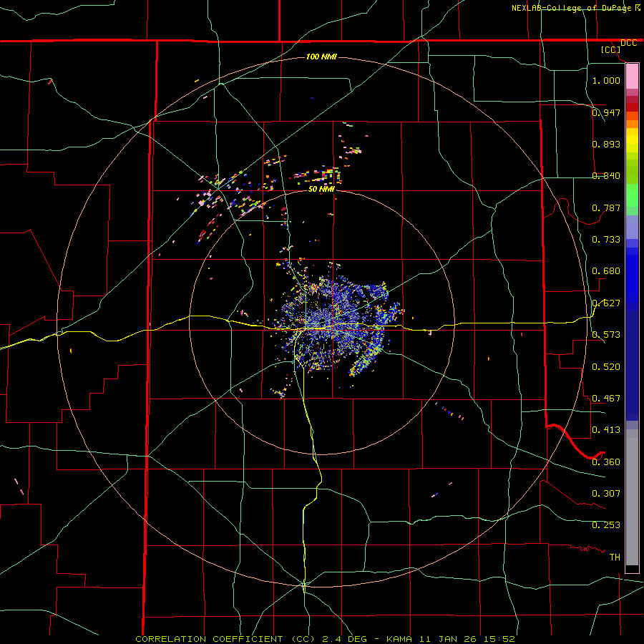Click the Correlation Coefficient caption at bottom
The image size is (644, 644).
[325, 639]
